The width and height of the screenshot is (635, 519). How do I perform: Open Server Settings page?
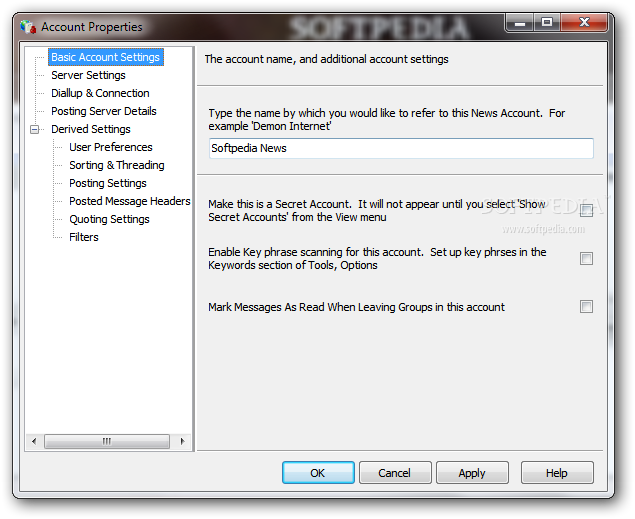(88, 75)
